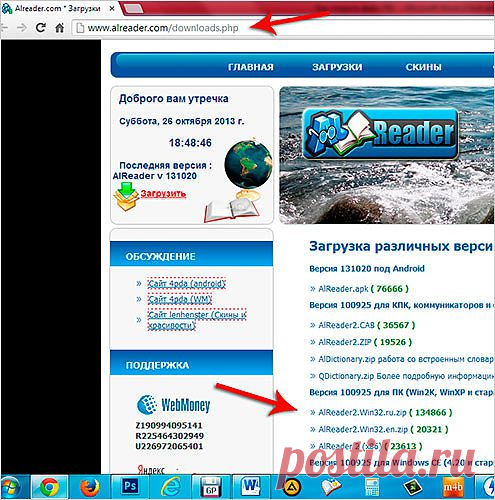Open Сайт lenhenster (Скины и красивости) link
This screenshot has height=500, width=495.
pyautogui.click(x=197, y=320)
